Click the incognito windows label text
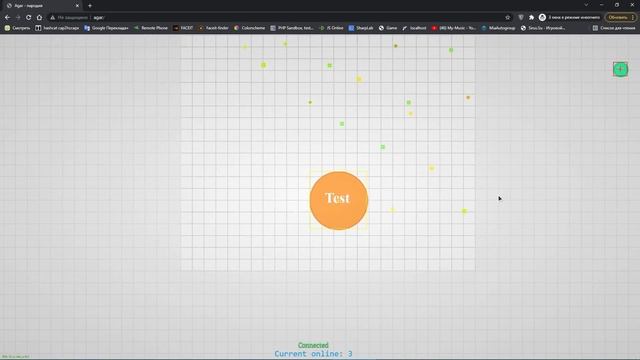The image size is (640, 360). [574, 18]
